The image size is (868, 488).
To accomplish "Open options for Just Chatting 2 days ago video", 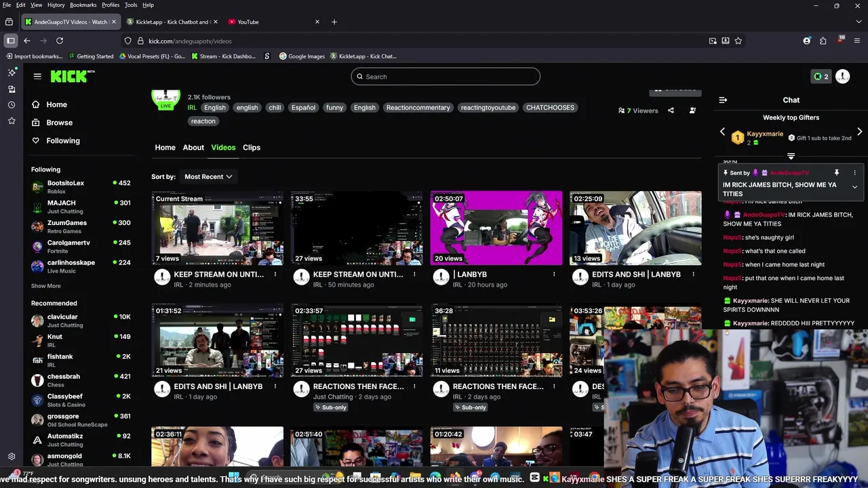I will pyautogui.click(x=415, y=386).
